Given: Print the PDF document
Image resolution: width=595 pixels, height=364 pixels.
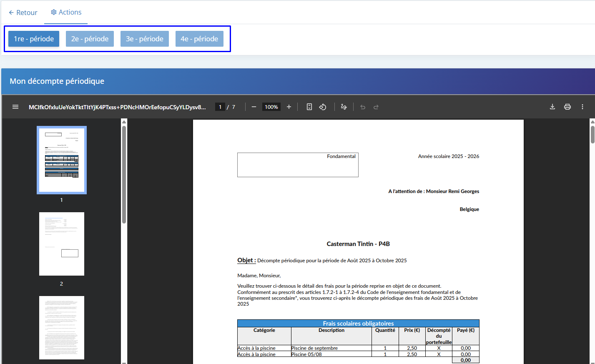Looking at the screenshot, I should [x=567, y=107].
